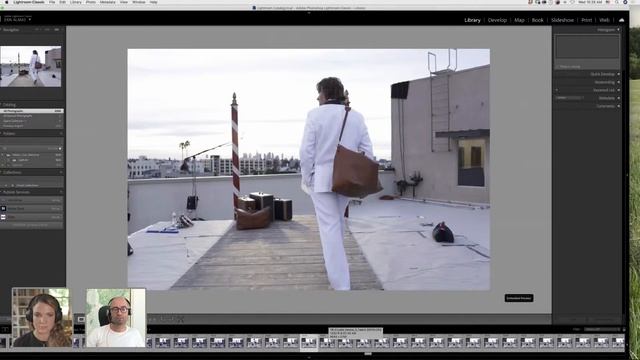Click the Navigator preview thumbnail
Screen dimensions: 640x360
tap(31, 66)
